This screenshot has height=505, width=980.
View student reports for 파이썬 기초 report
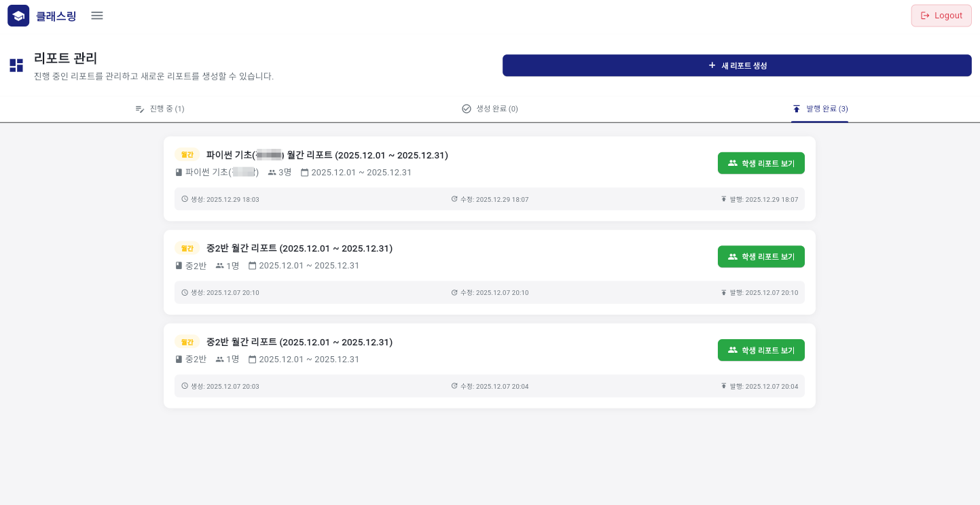761,163
